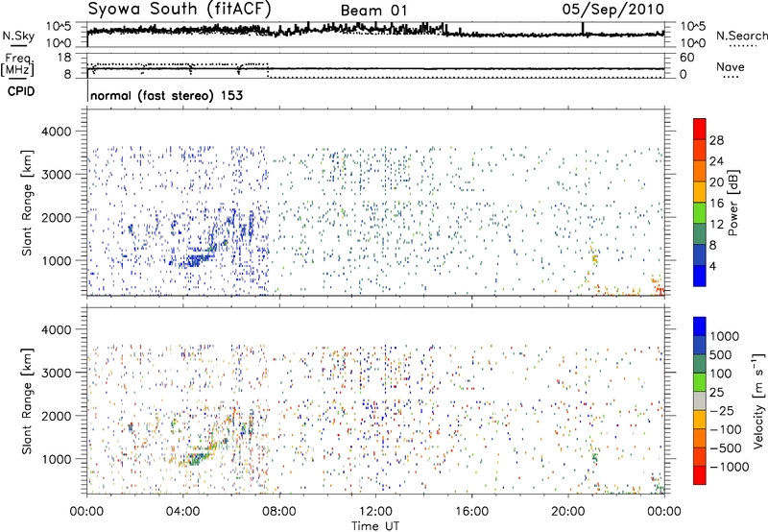The width and height of the screenshot is (768, 532).
Task: Select the 'N.Sky' legend label
Action: coord(18,36)
